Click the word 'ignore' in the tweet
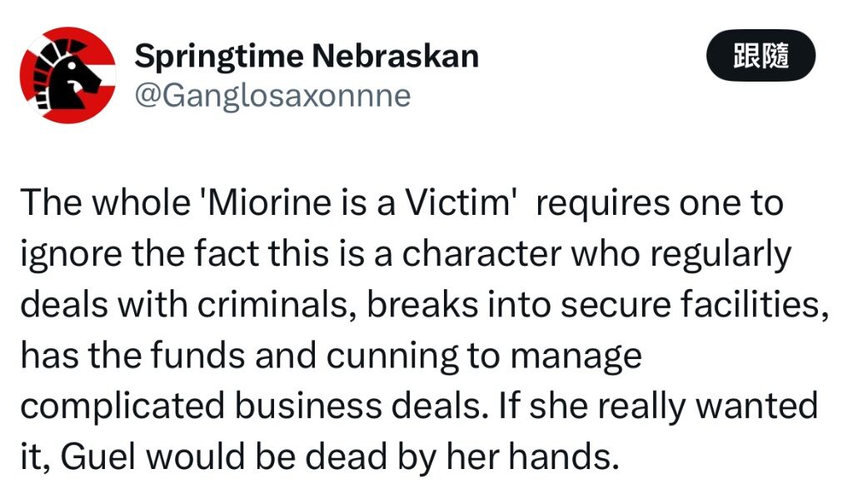This screenshot has height=504, width=853. point(71,255)
